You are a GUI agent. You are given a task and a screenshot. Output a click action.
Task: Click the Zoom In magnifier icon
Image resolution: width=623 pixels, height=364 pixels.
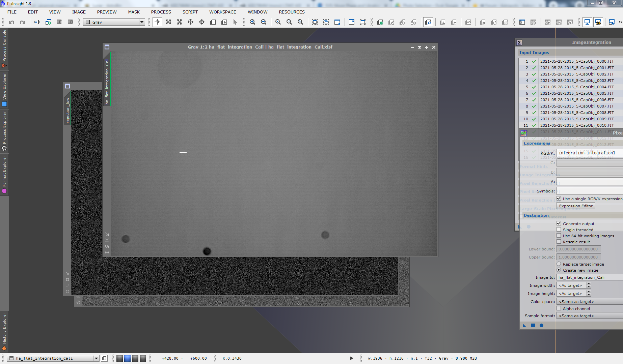click(252, 22)
